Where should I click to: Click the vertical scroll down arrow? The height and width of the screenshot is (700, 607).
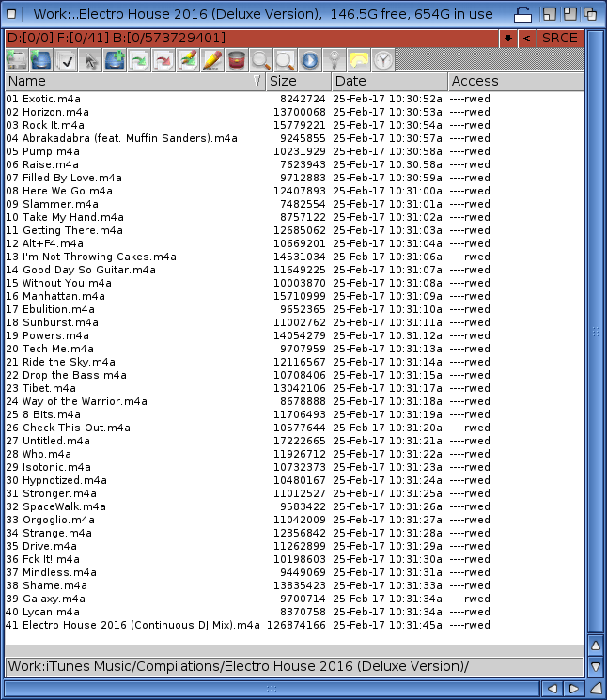(x=596, y=666)
